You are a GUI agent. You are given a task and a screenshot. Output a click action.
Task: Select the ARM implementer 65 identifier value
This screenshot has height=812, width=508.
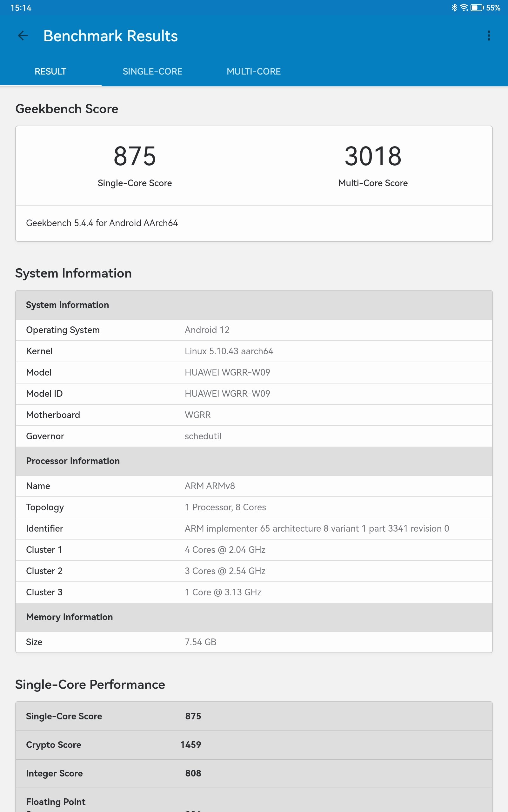317,528
